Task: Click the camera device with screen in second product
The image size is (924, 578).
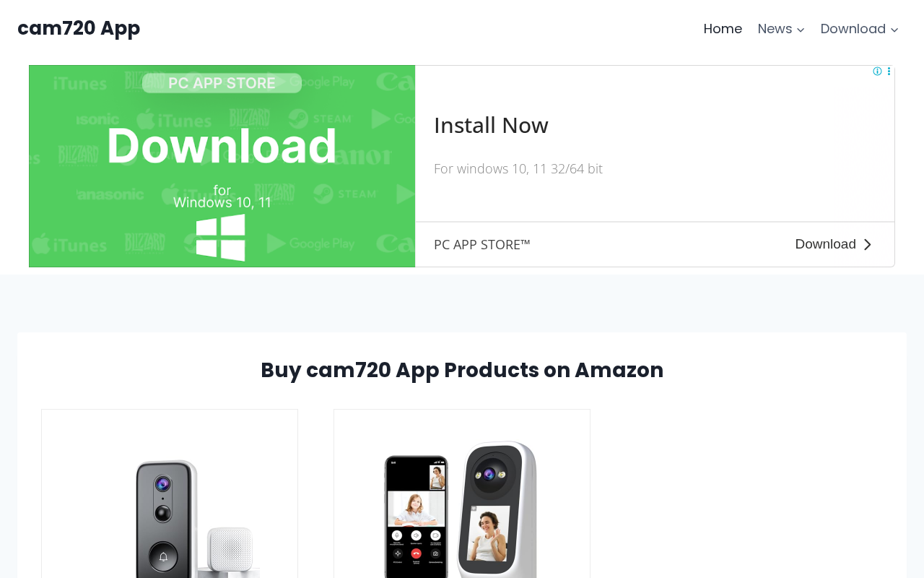Action: (x=497, y=509)
